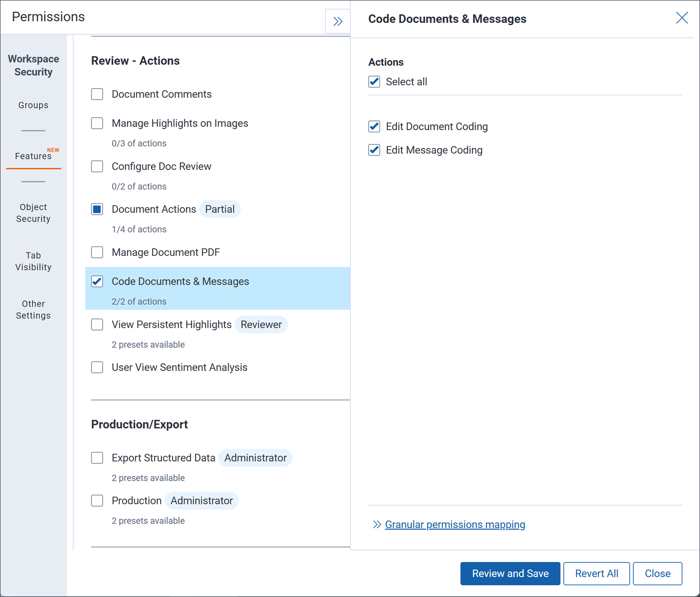
Task: Open the Tab Visibility section
Action: [x=33, y=261]
